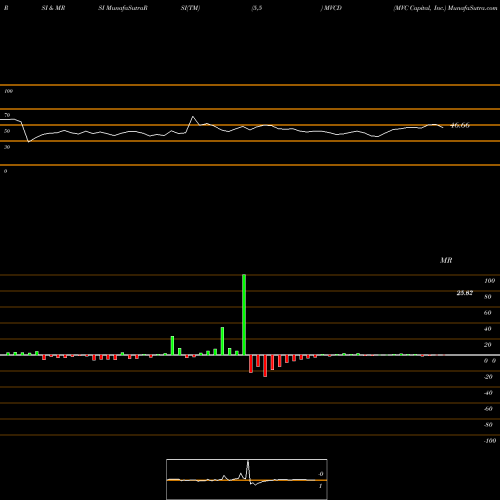Click the RSI axis label 70
Viewport: 500px width, 500px height.
pyautogui.click(x=7, y=115)
